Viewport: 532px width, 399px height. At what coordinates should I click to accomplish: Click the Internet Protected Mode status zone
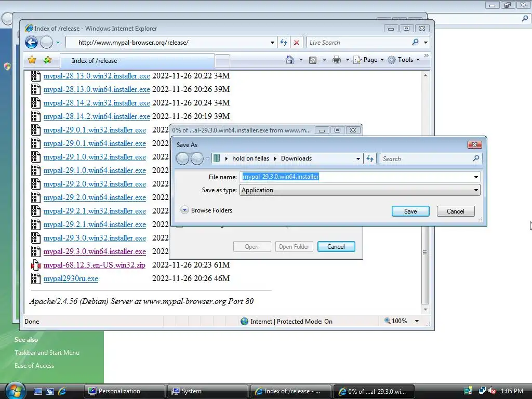287,321
